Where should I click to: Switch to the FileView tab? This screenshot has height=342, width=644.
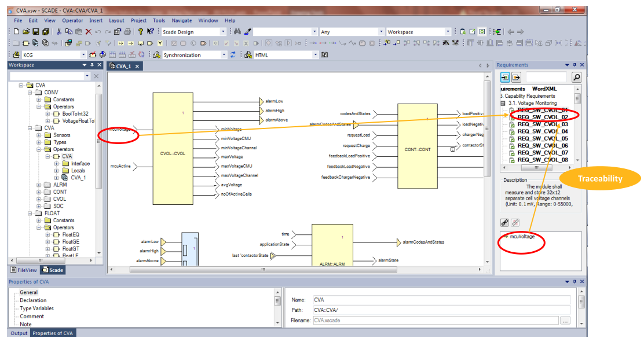pos(24,270)
